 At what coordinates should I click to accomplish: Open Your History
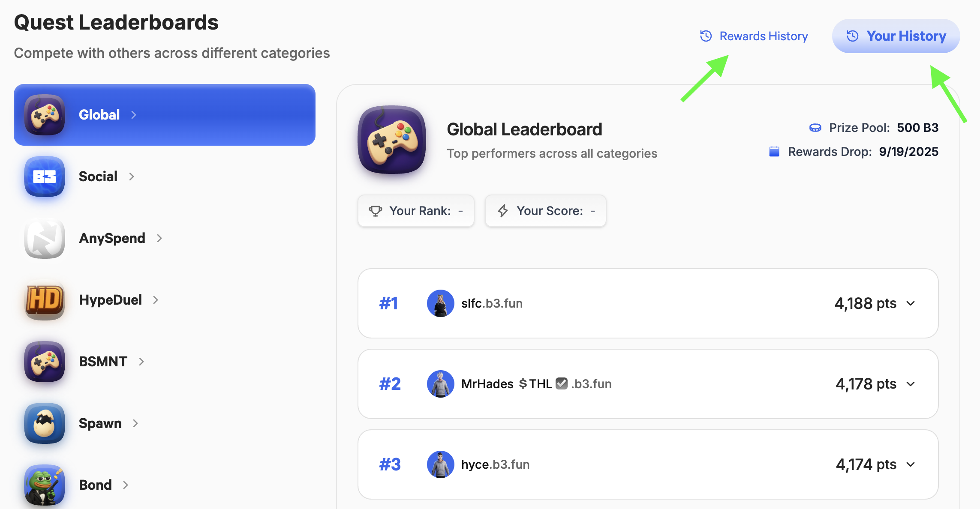pos(896,36)
